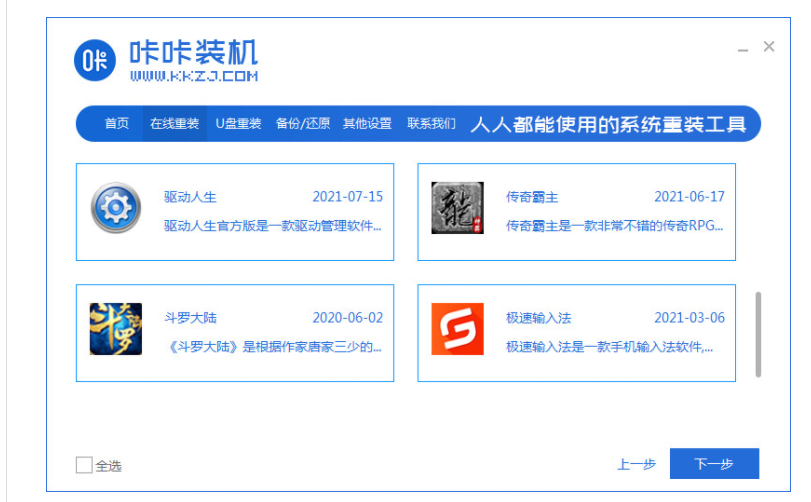This screenshot has height=502, width=811.
Task: Click the 驱动人生官方版 description text
Action: tap(273, 226)
